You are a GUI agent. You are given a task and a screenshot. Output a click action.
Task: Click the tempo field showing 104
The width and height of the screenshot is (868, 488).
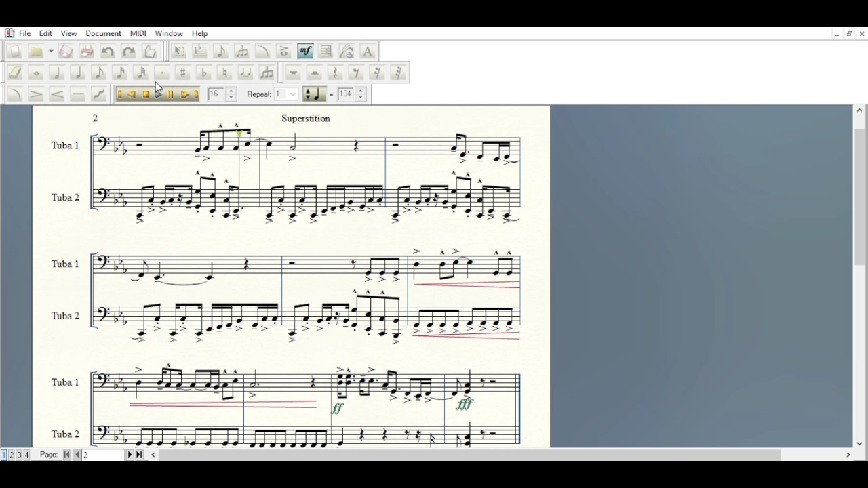point(346,94)
